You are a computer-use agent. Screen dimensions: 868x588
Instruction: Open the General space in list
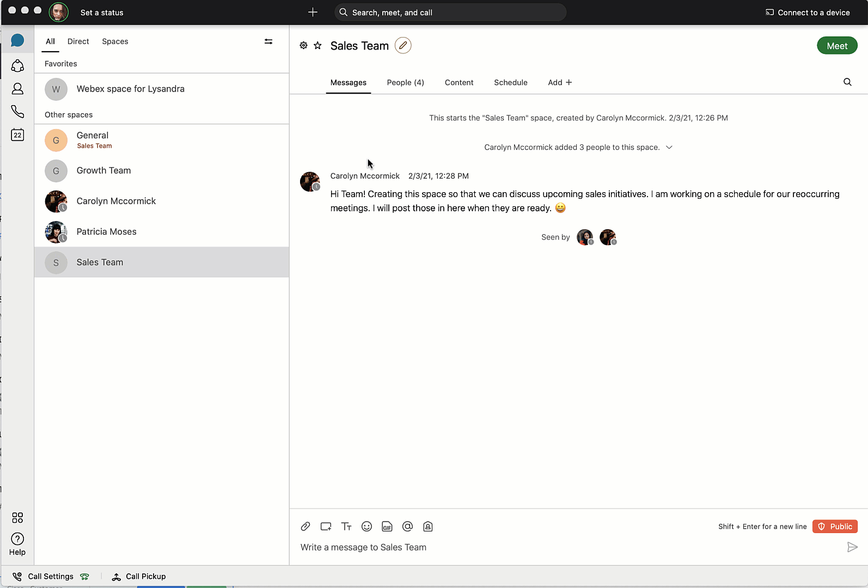[162, 140]
